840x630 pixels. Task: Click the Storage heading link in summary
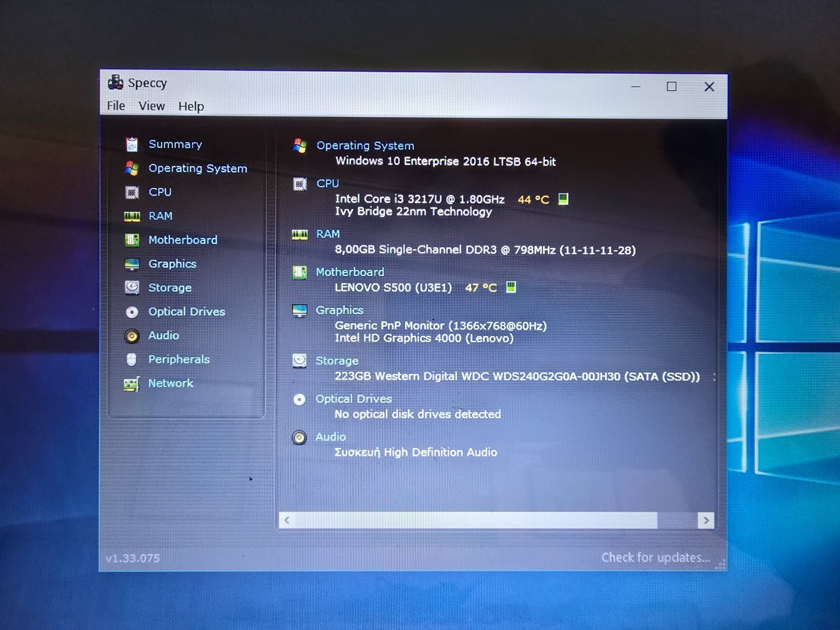(x=337, y=361)
